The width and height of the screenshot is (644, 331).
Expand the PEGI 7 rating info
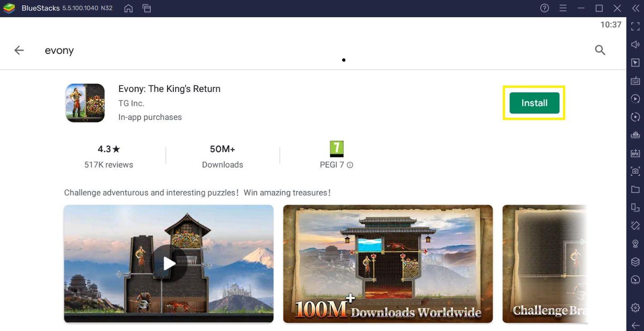coord(349,165)
